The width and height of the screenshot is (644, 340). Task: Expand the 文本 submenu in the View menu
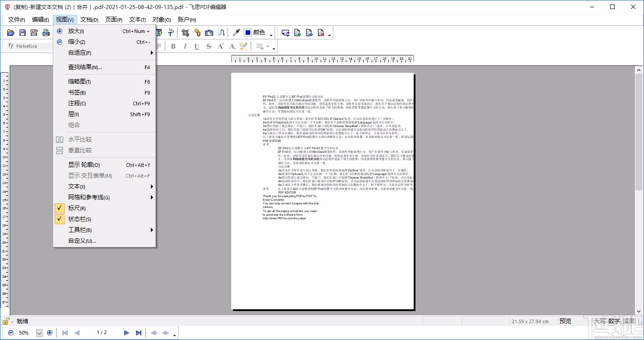(x=104, y=186)
